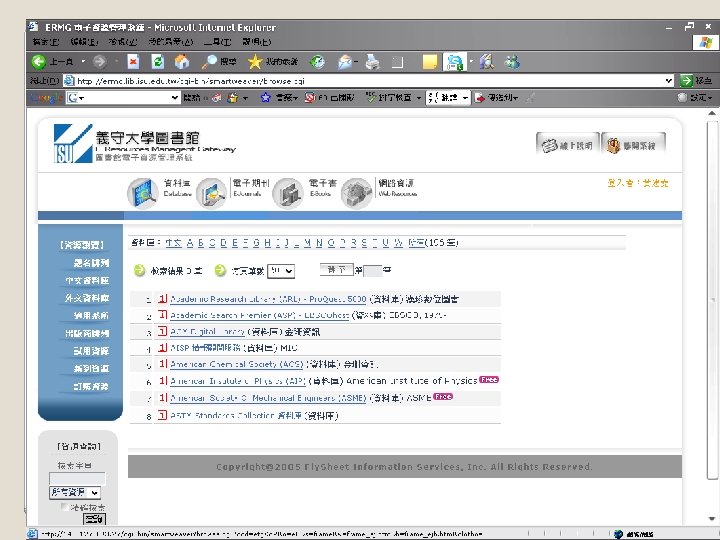Open the View (V) menu
The height and width of the screenshot is (540, 720).
tap(123, 42)
